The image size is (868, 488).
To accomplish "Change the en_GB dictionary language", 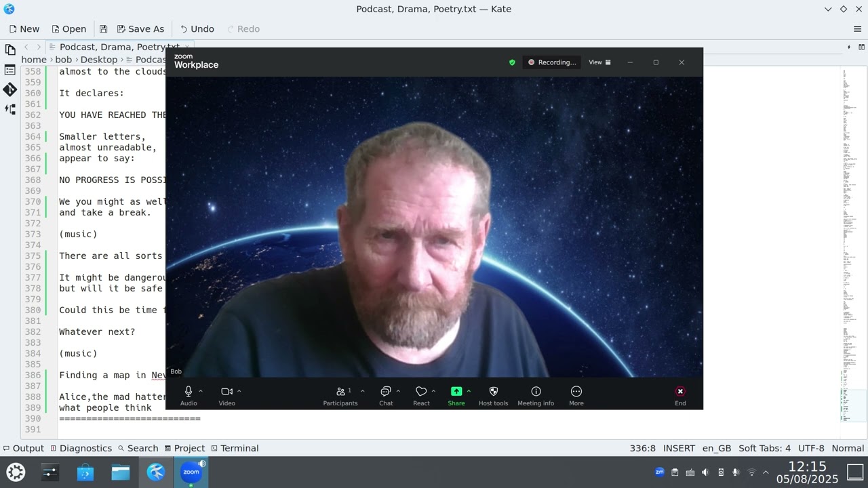I will (717, 448).
